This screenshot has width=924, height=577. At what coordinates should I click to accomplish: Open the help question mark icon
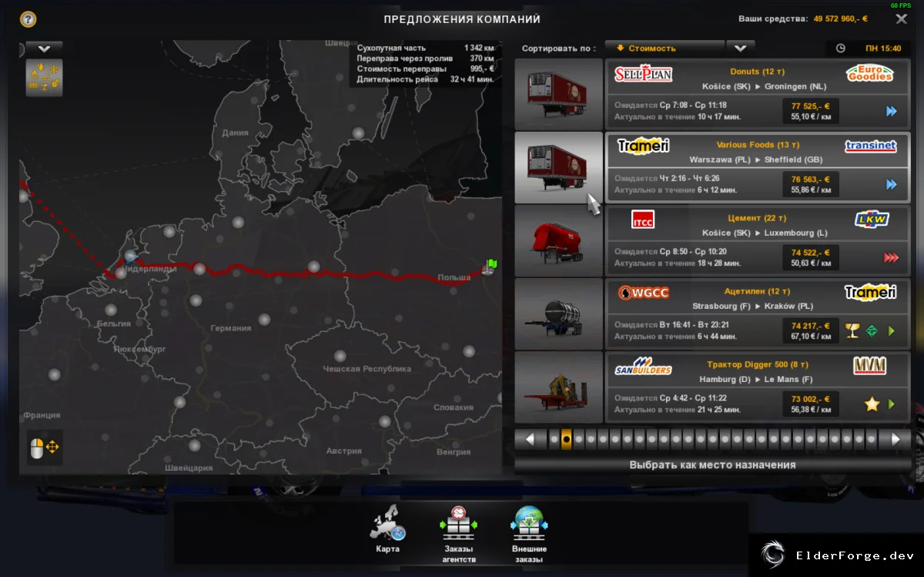(28, 19)
